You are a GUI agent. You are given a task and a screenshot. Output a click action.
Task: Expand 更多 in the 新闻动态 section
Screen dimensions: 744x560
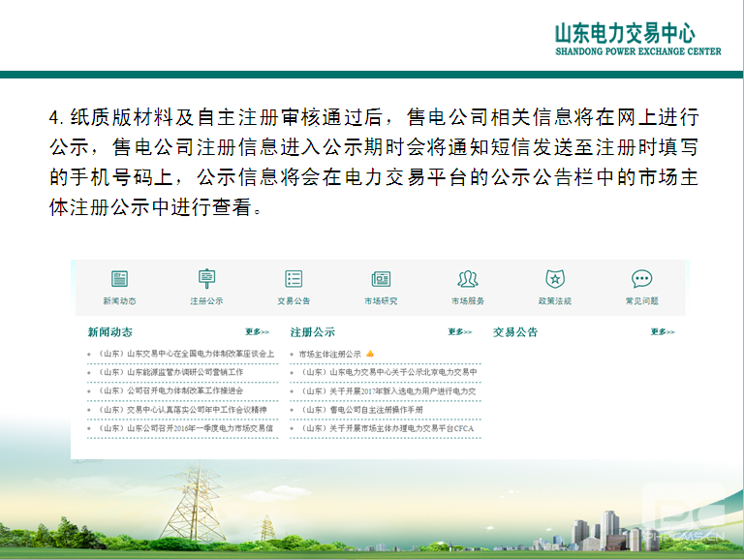[257, 331]
